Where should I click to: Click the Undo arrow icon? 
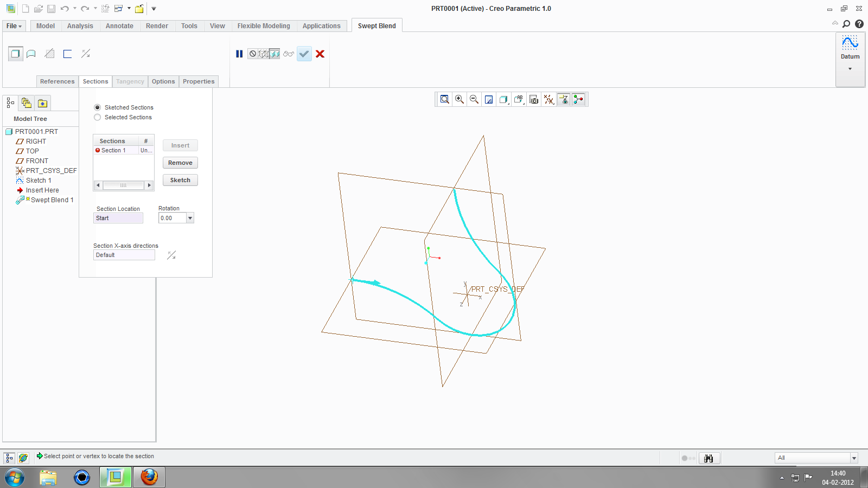tap(65, 9)
